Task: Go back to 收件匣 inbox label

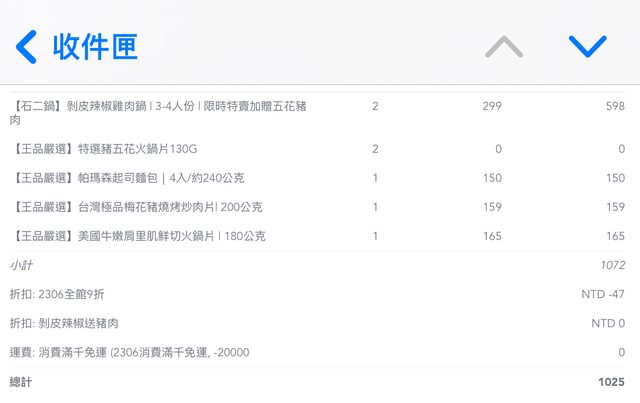Action: coord(95,46)
